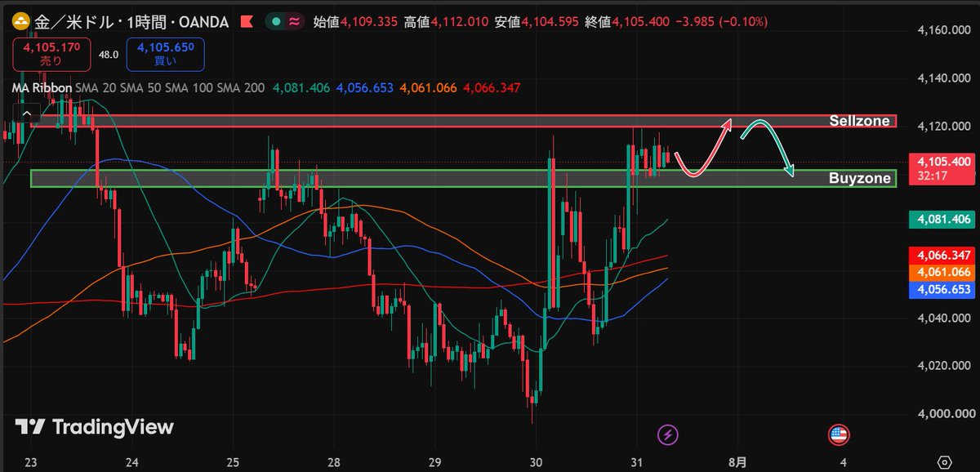The height and width of the screenshot is (472, 980).
Task: Select the MA Ribbon indicator label
Action: 42,87
